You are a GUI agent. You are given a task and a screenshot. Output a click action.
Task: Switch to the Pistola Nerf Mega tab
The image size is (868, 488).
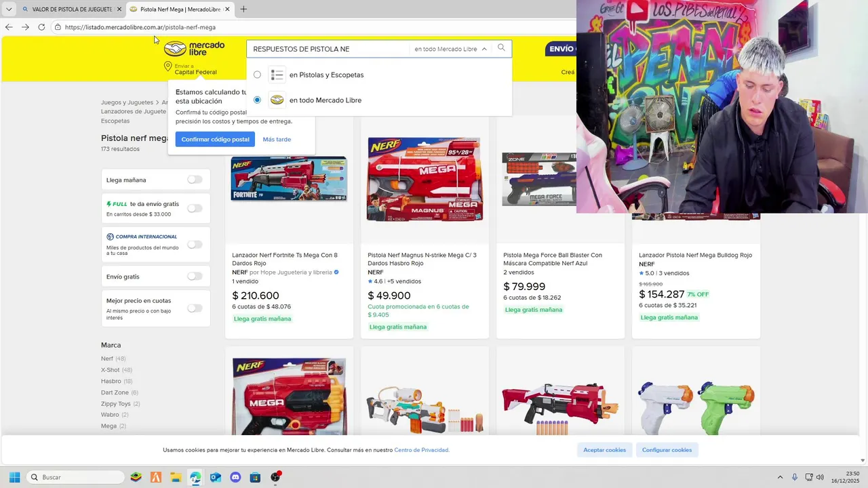pyautogui.click(x=180, y=9)
